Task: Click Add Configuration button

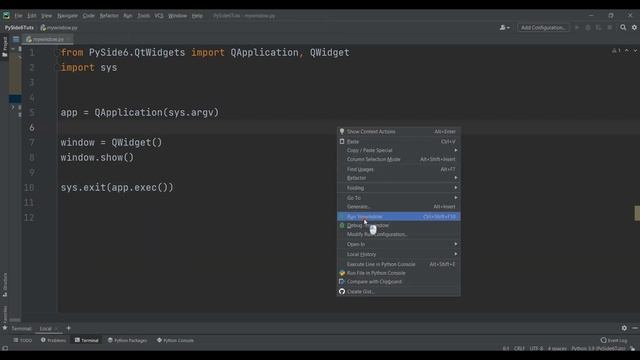Action: click(543, 27)
